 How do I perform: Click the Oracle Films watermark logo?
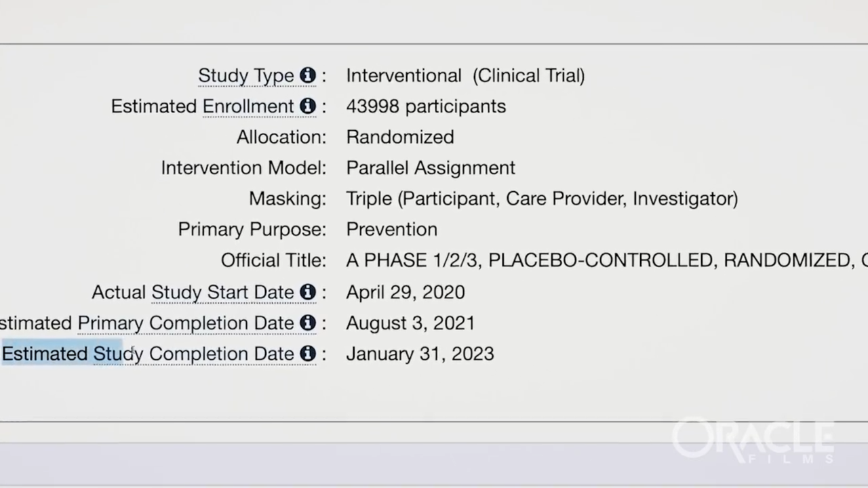point(753,442)
